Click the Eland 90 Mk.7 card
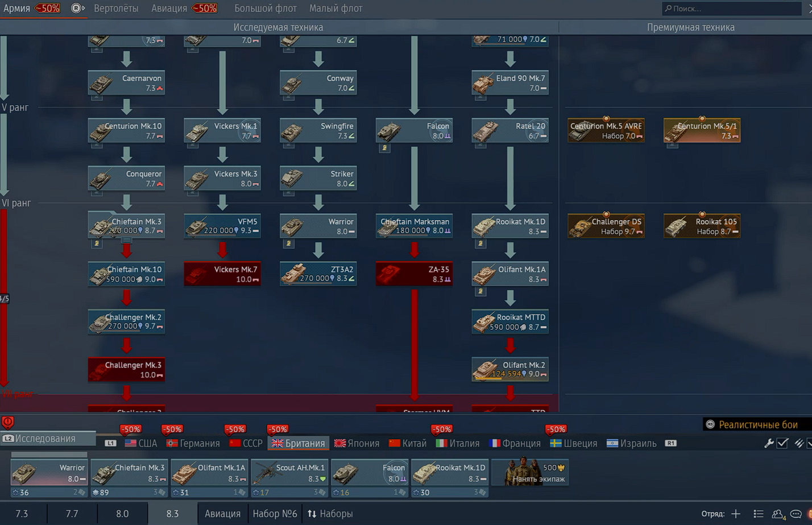 pos(510,83)
